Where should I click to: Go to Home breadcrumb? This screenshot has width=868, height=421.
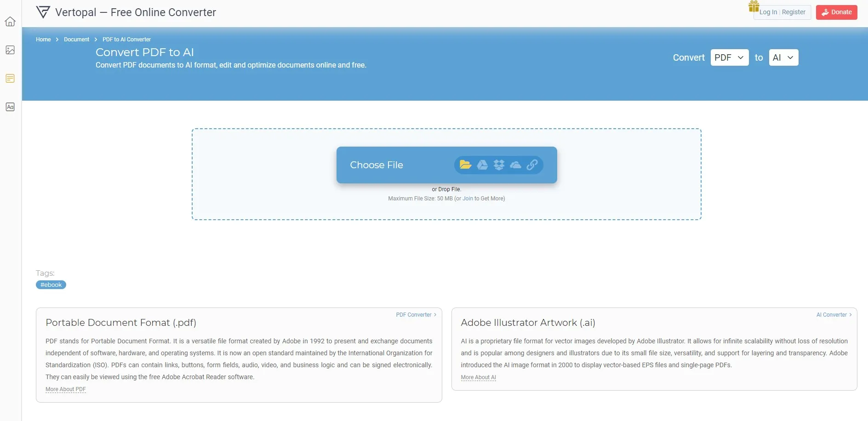pos(43,40)
